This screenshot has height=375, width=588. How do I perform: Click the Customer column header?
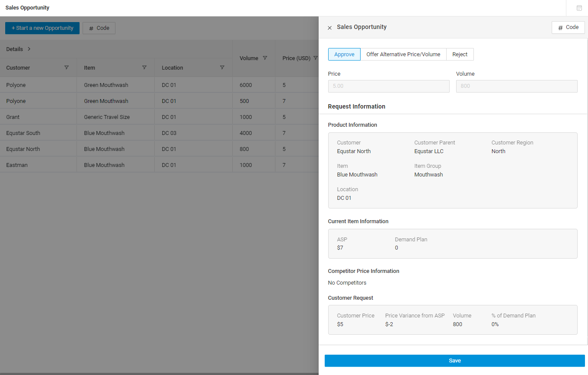coord(38,67)
